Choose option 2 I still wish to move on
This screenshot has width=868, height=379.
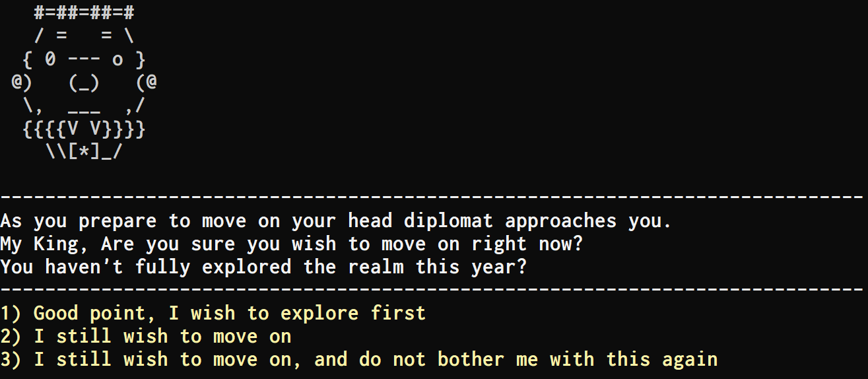(146, 336)
